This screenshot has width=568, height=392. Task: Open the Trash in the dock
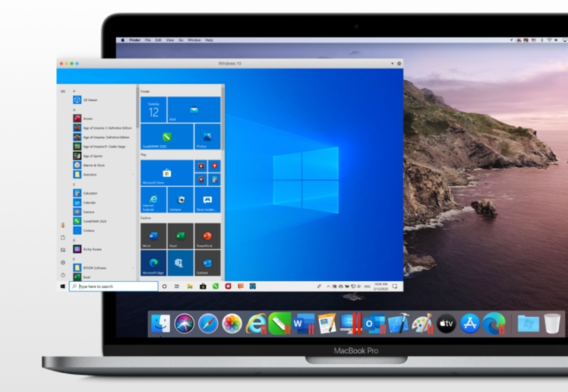[x=552, y=324]
